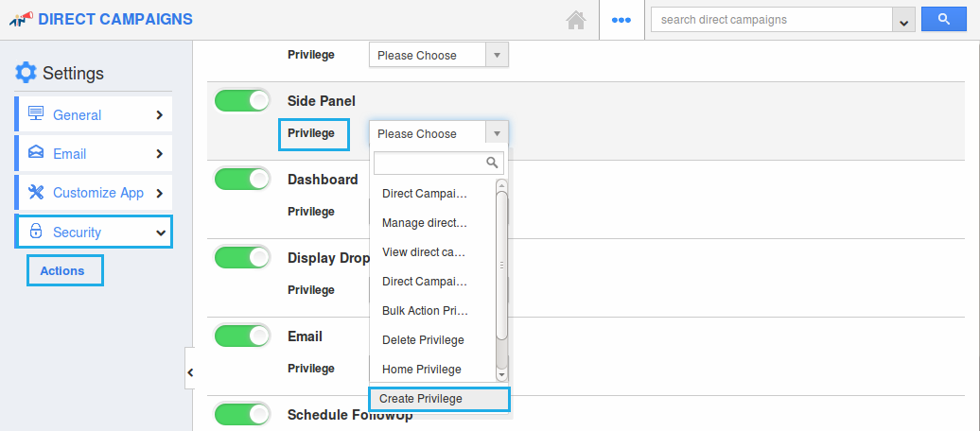This screenshot has height=431, width=980.
Task: Click Create Privilege at list bottom
Action: (439, 399)
